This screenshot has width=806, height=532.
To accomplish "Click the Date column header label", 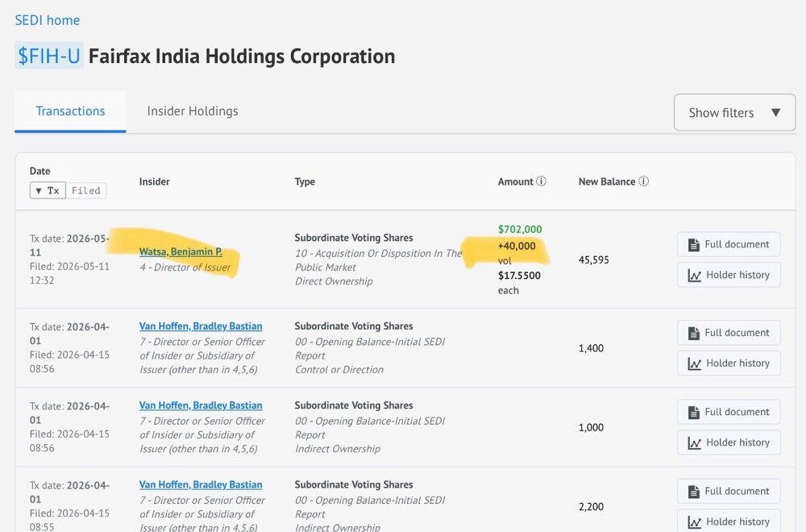I will point(40,171).
